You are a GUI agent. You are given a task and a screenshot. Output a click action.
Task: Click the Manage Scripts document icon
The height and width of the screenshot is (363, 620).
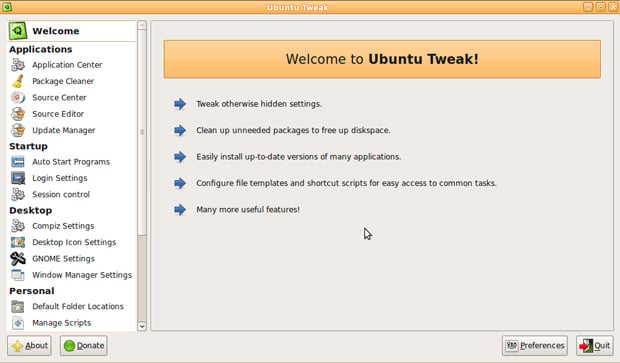coord(18,323)
